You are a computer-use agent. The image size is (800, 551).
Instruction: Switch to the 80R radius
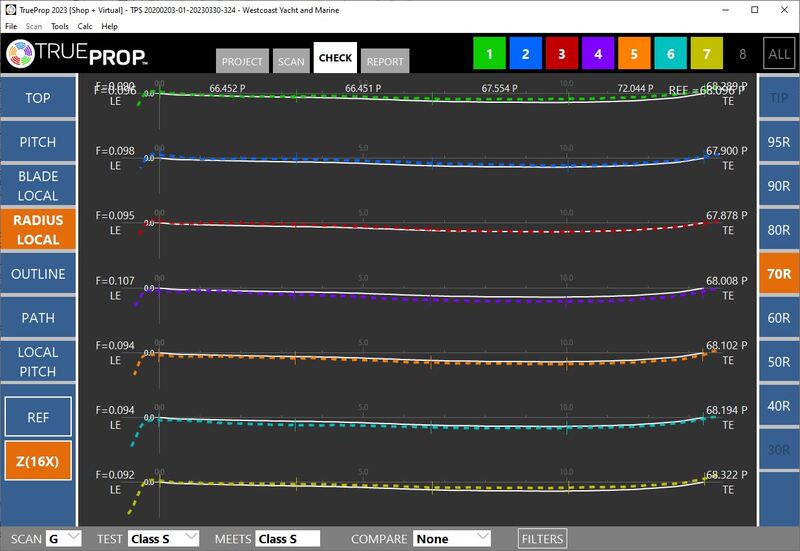click(779, 230)
